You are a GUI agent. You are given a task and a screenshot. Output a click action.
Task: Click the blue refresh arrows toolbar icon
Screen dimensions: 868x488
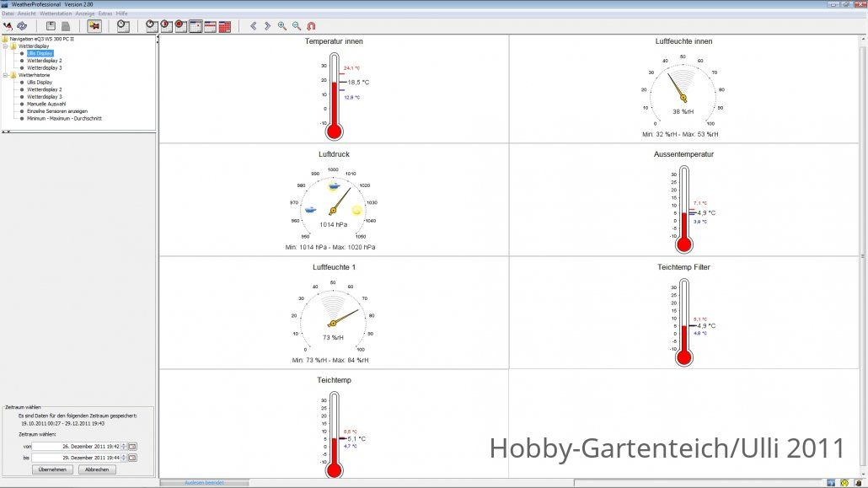[22, 26]
